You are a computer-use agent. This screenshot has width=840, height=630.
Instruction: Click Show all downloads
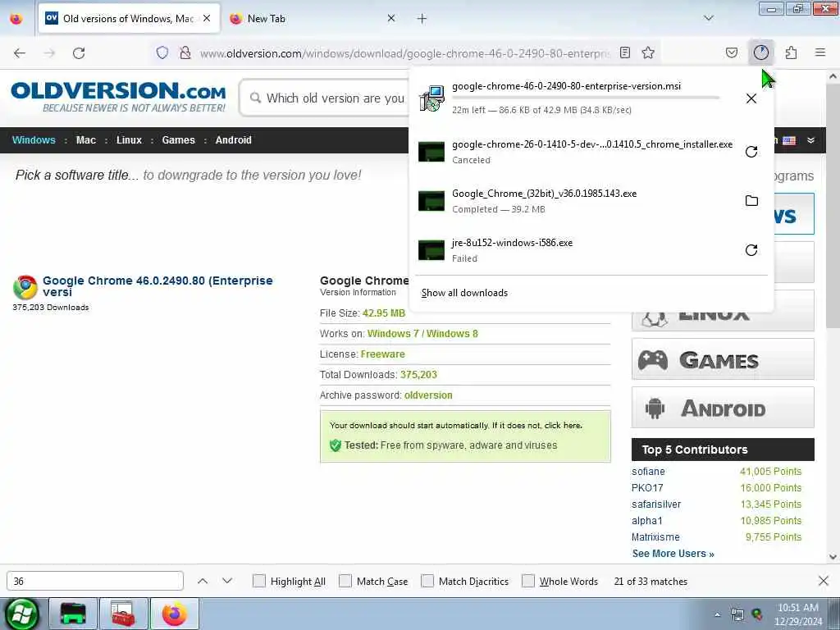pos(464,293)
